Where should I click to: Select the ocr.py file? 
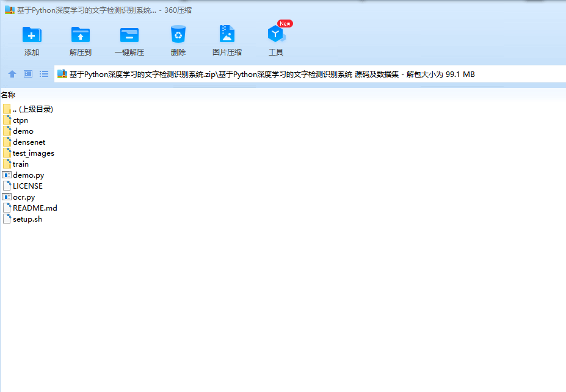coord(19,197)
